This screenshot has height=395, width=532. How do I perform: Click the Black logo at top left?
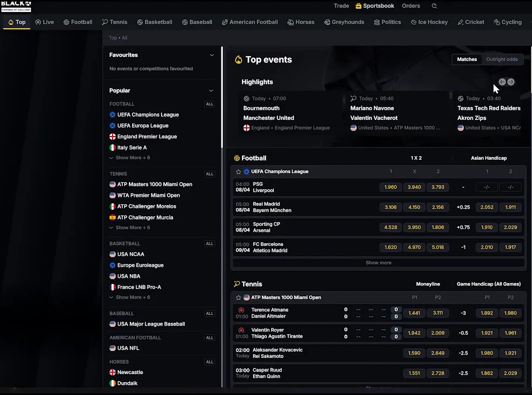(16, 6)
